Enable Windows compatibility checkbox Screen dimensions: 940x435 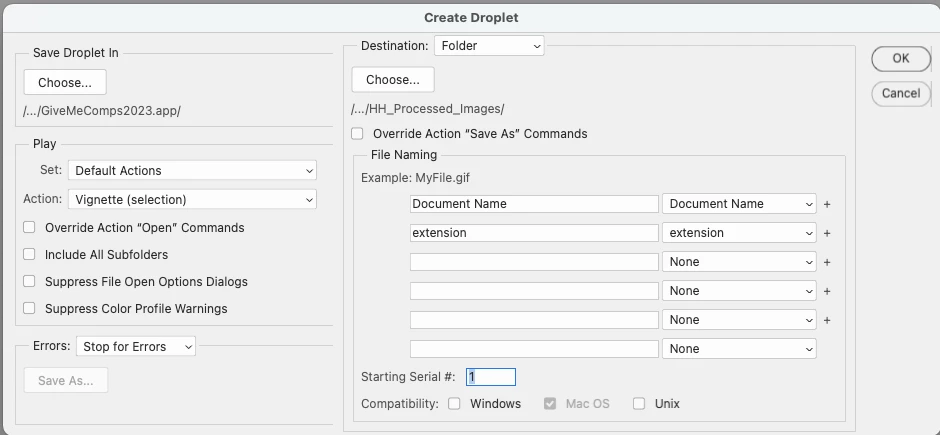(454, 404)
